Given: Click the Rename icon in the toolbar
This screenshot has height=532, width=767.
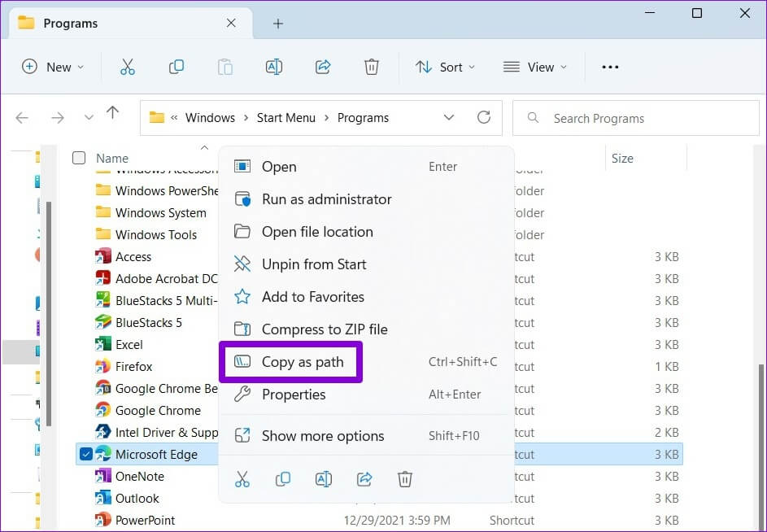Looking at the screenshot, I should (274, 67).
